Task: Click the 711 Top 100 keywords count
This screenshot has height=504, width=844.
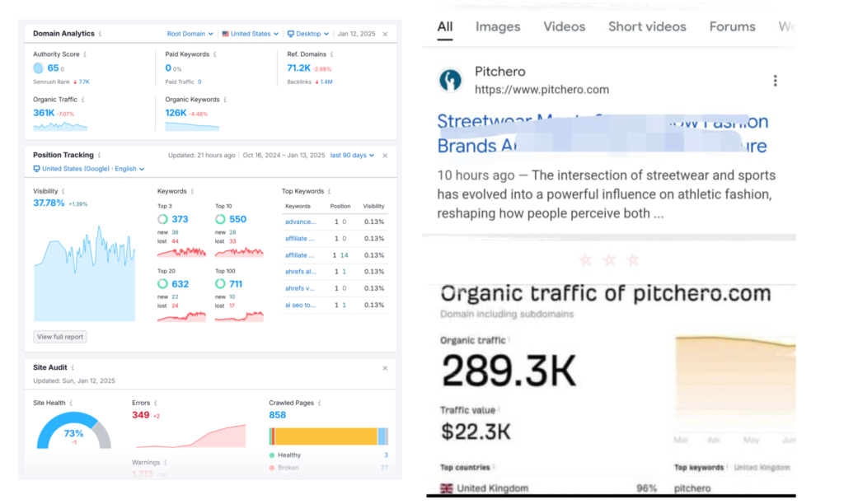Action: (236, 284)
